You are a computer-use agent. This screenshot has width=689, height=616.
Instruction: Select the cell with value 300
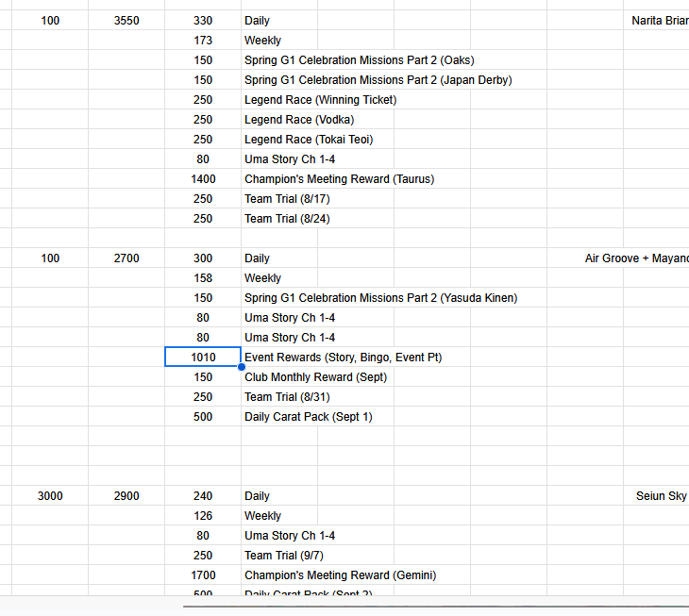pos(203,258)
